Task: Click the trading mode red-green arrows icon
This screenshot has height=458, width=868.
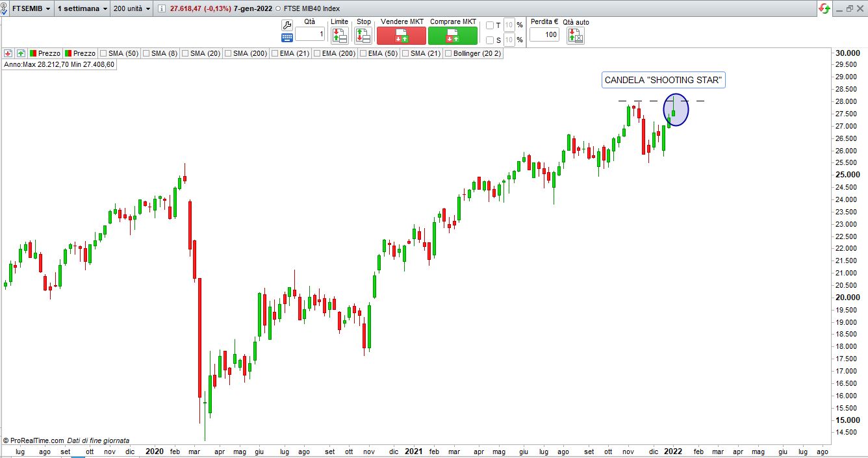Action: point(824,8)
